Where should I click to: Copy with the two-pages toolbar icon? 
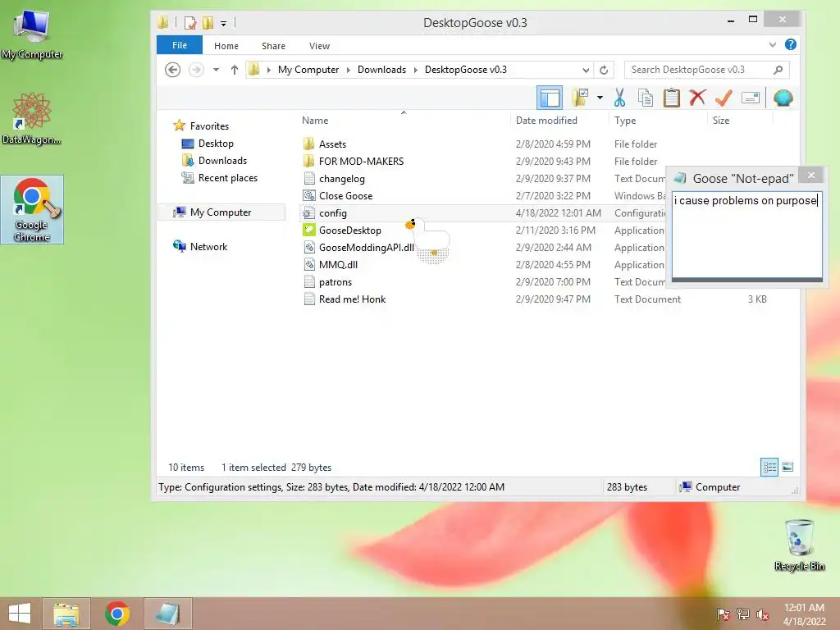coord(646,98)
